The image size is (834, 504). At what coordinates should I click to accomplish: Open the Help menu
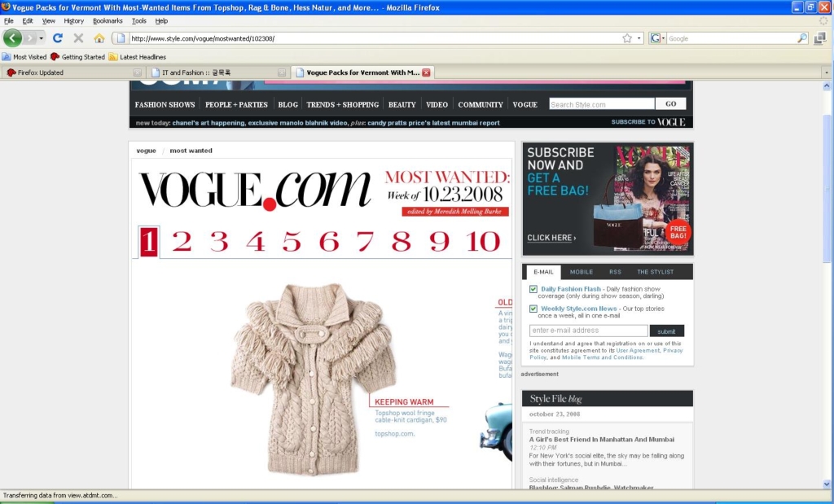(161, 20)
